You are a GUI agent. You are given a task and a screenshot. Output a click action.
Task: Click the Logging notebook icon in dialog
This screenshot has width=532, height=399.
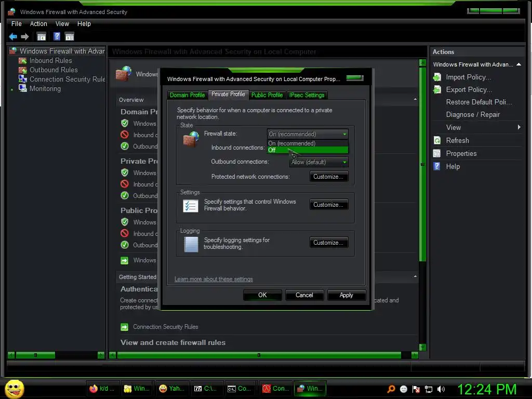point(191,244)
